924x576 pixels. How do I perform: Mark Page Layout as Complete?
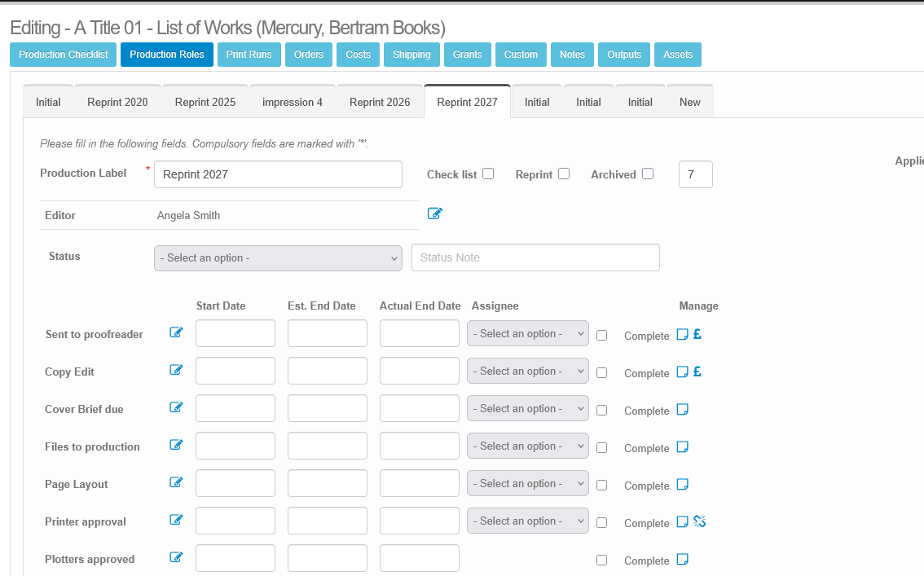(601, 485)
